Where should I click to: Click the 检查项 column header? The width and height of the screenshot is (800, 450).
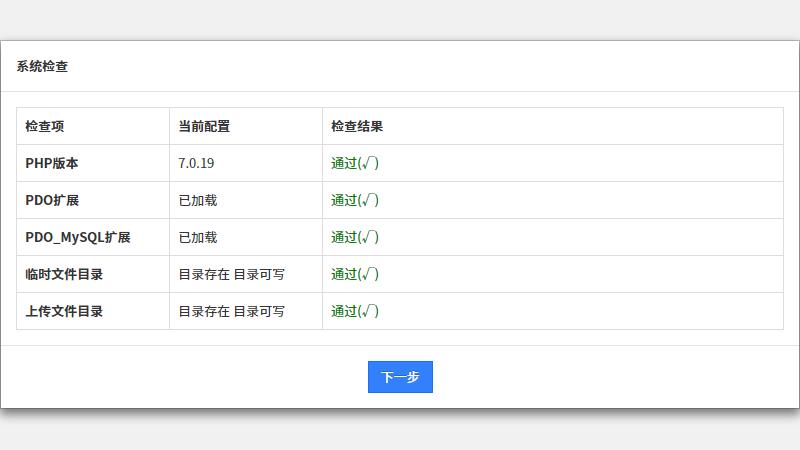click(45, 127)
